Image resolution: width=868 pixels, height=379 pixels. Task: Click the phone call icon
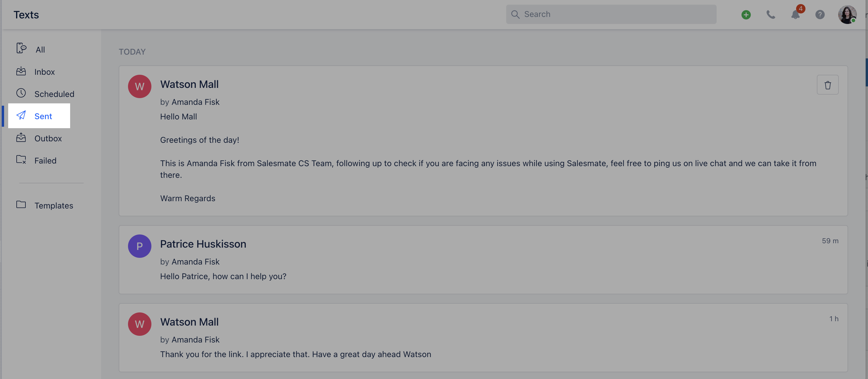pyautogui.click(x=771, y=15)
